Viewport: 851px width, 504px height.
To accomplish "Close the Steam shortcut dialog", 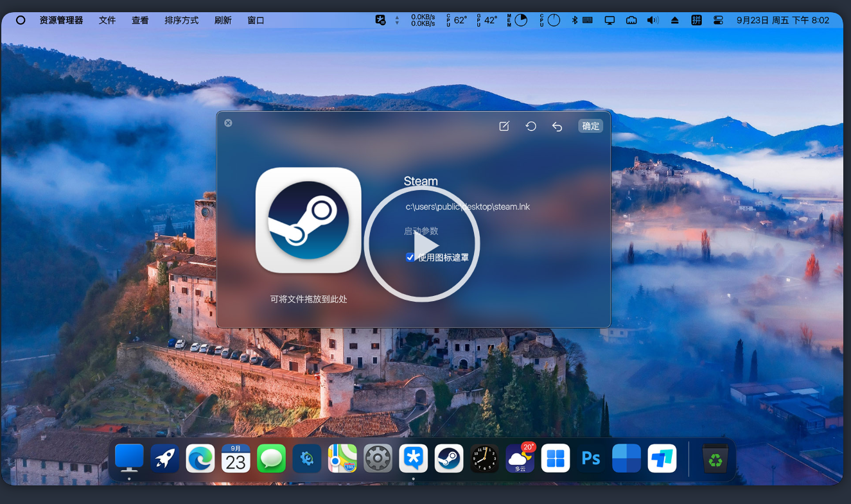I will click(x=228, y=123).
